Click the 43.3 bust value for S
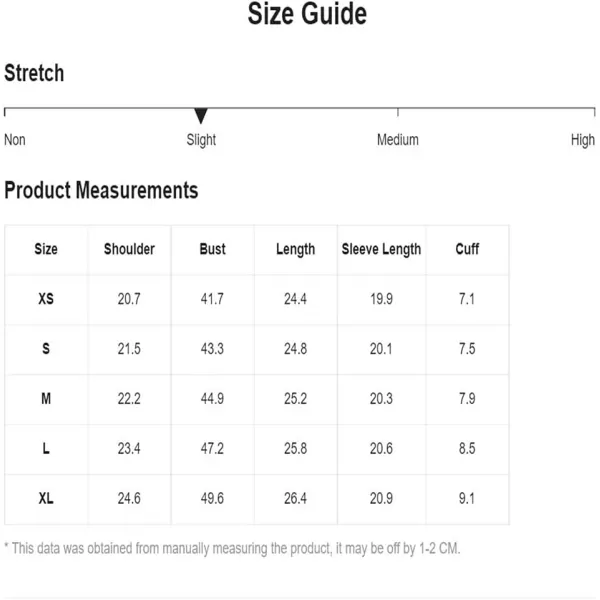Screen dimensions: 600x600 tap(212, 349)
